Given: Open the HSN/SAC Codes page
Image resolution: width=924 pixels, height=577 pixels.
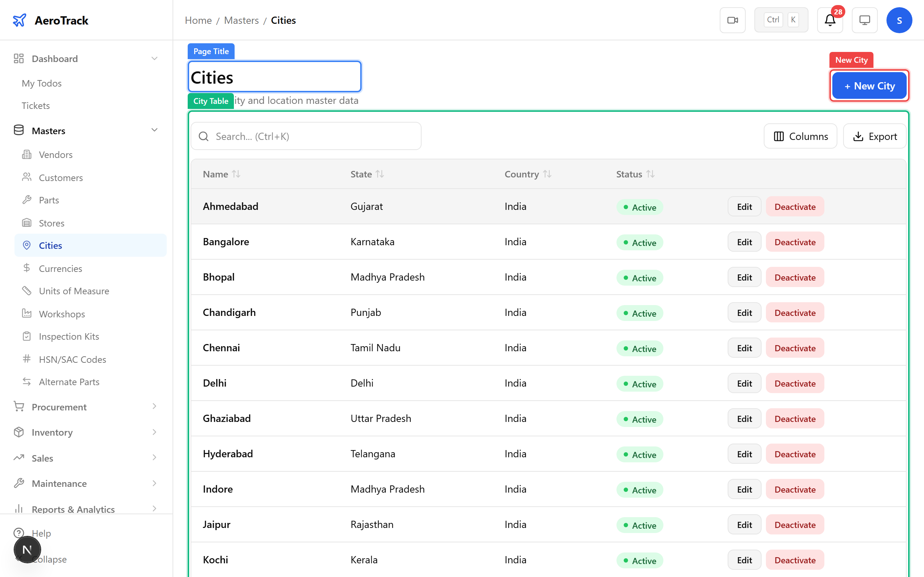Looking at the screenshot, I should tap(72, 359).
